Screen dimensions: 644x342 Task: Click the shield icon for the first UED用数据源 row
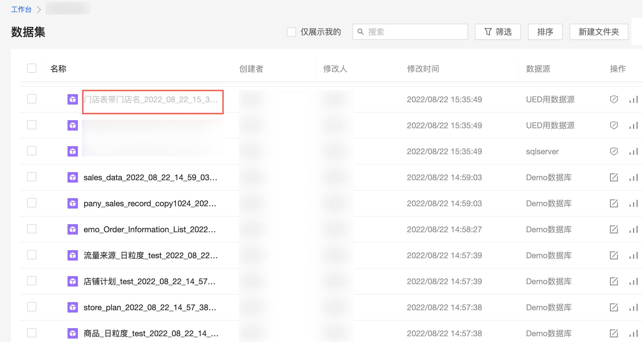pyautogui.click(x=614, y=99)
